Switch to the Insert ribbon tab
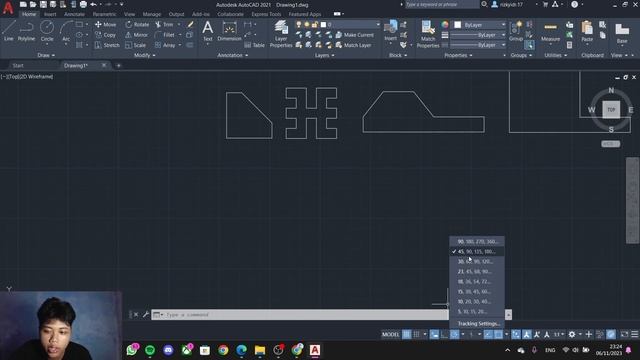The width and height of the screenshot is (640, 360). (50, 14)
